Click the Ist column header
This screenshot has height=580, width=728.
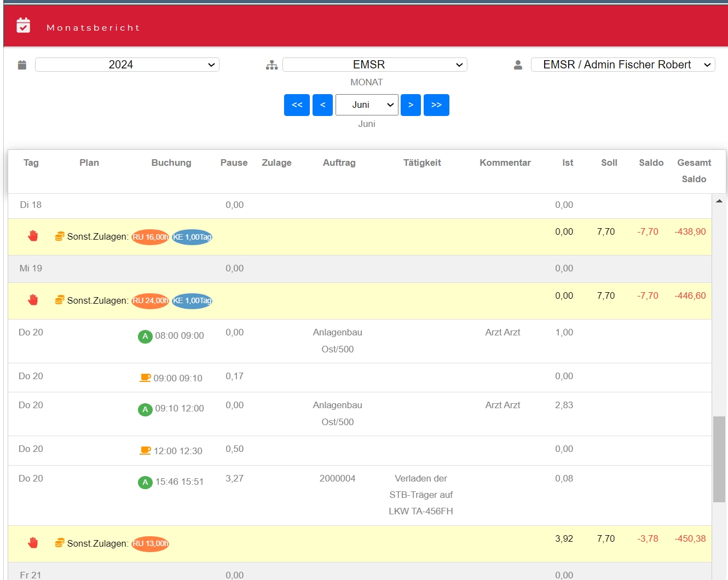568,163
